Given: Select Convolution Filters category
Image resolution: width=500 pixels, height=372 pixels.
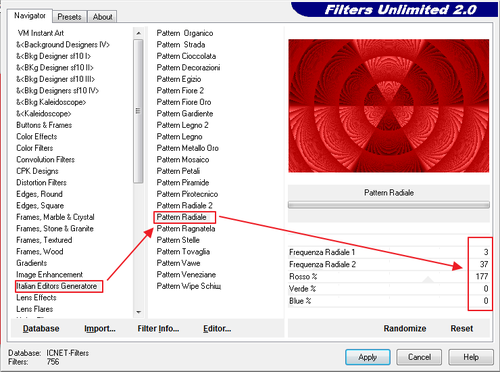Looking at the screenshot, I should coord(45,160).
